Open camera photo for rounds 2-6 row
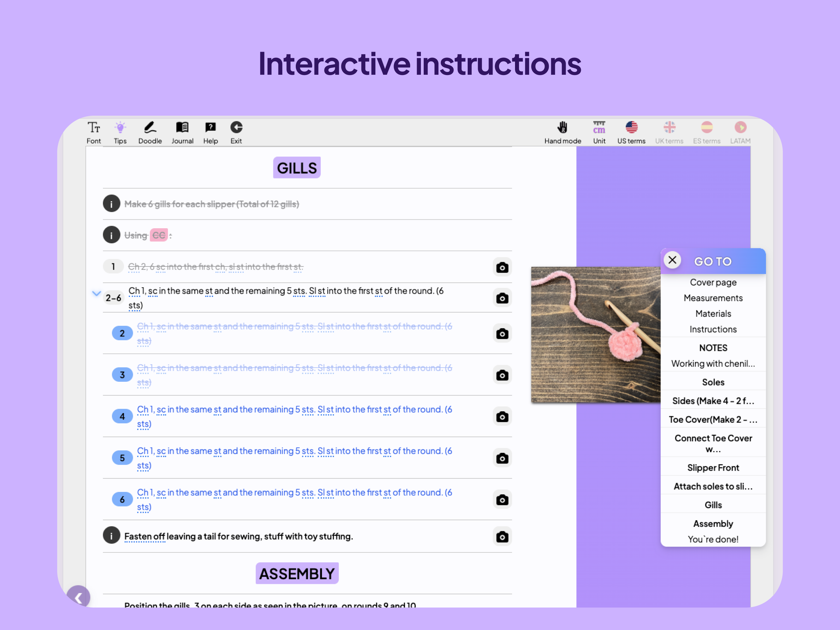The width and height of the screenshot is (840, 630). [502, 298]
